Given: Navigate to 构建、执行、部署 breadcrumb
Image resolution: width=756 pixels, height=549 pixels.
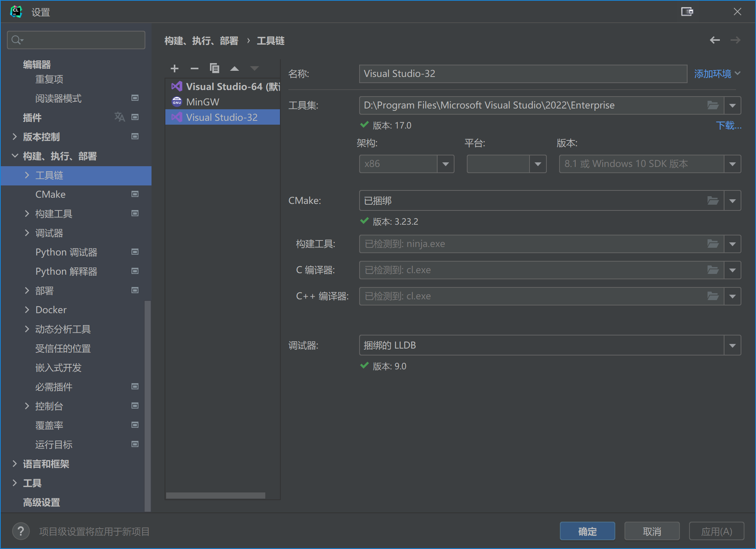Looking at the screenshot, I should (201, 40).
